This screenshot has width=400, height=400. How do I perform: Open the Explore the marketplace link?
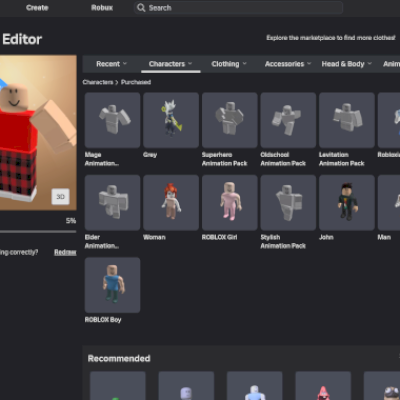pos(331,38)
